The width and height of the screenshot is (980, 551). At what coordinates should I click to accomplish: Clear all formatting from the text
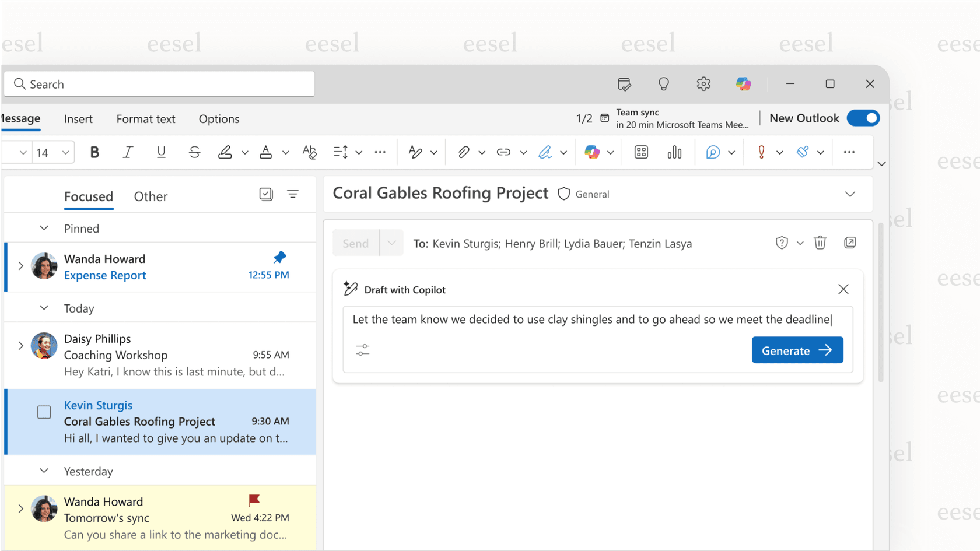click(310, 152)
